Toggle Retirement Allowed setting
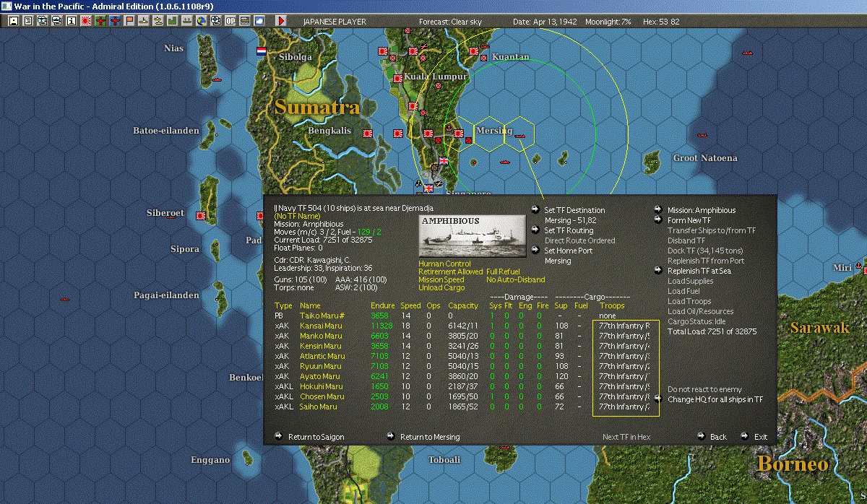Screen dimensions: 867x504 (x=450, y=271)
